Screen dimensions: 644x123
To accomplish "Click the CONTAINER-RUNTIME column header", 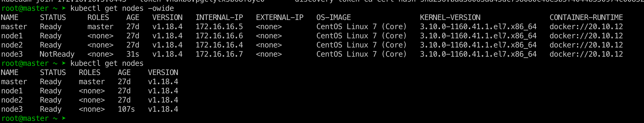I will pyautogui.click(x=586, y=18).
